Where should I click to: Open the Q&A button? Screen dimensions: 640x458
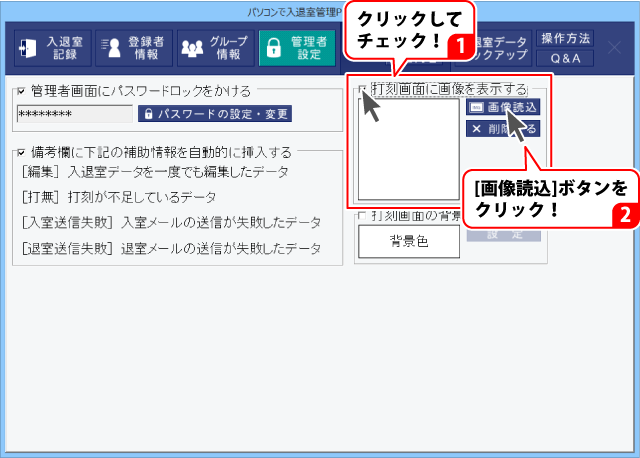[x=565, y=58]
